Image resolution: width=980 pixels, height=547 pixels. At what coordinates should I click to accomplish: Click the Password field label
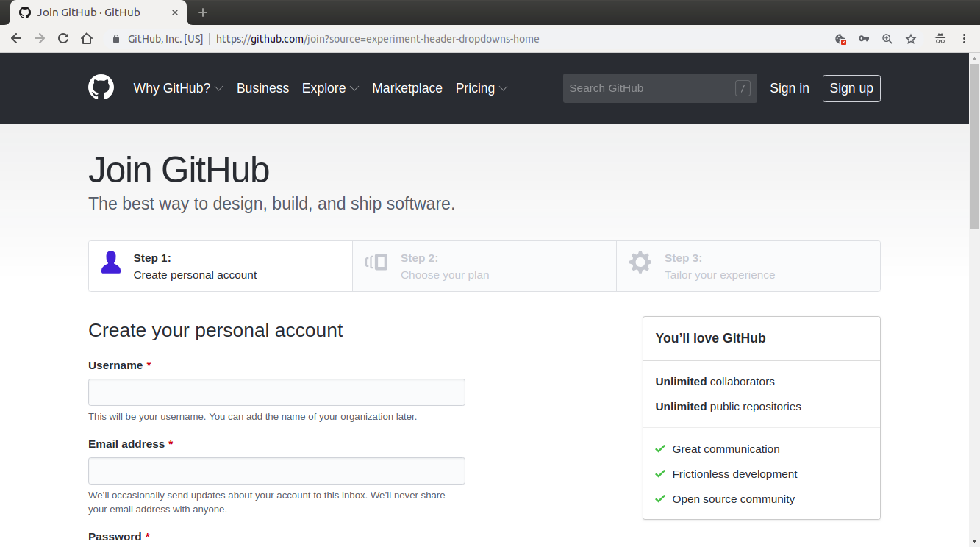(x=115, y=537)
